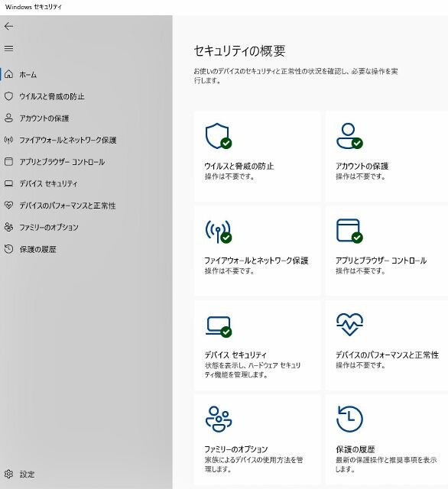Click the large person icon on account protection card
The height and width of the screenshot is (489, 448).
(x=349, y=136)
